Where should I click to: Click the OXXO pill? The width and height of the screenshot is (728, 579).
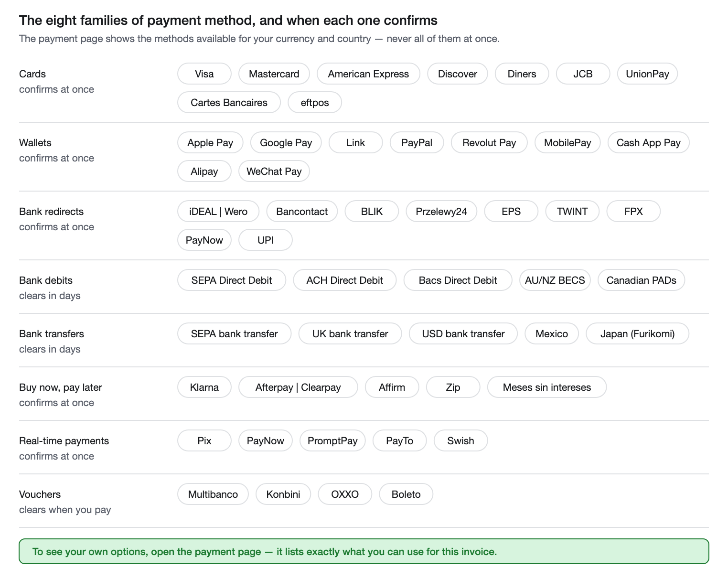coord(345,494)
